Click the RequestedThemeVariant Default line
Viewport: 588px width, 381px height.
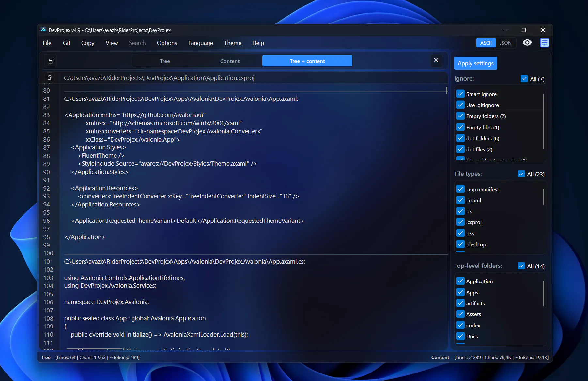[x=187, y=221]
